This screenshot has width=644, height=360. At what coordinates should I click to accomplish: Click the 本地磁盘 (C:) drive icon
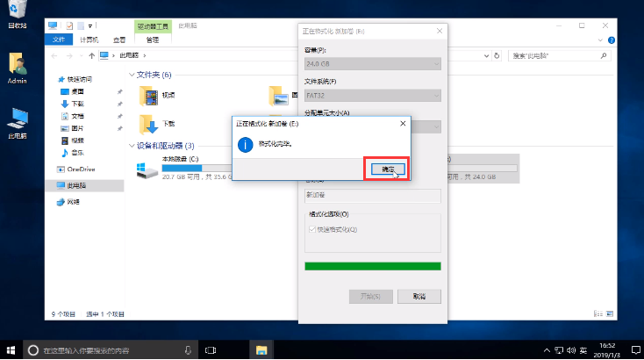(x=146, y=167)
